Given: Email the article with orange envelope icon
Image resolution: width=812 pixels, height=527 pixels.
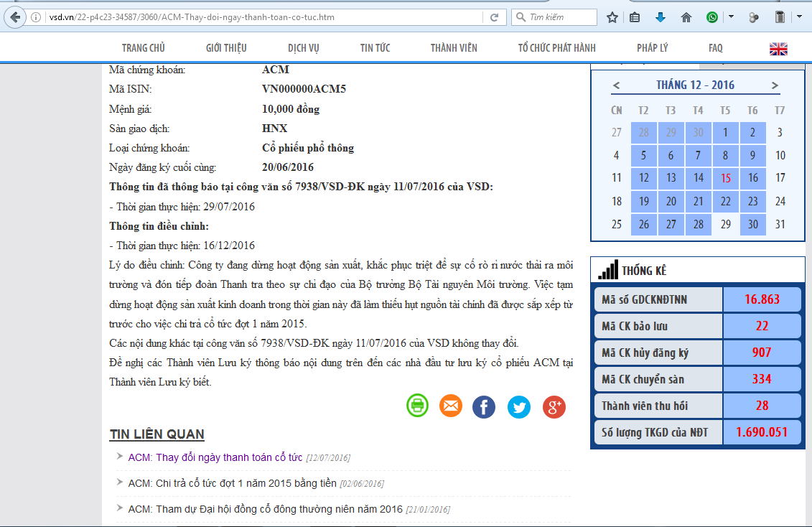Looking at the screenshot, I should pyautogui.click(x=451, y=406).
